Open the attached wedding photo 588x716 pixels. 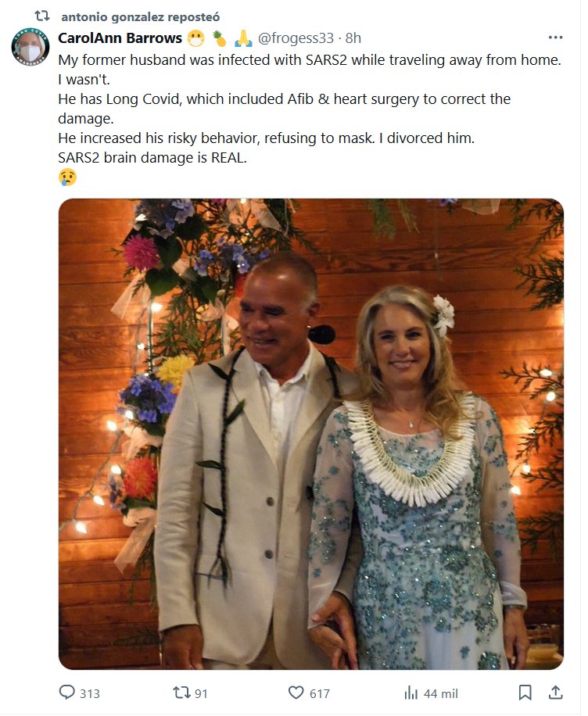coord(310,434)
